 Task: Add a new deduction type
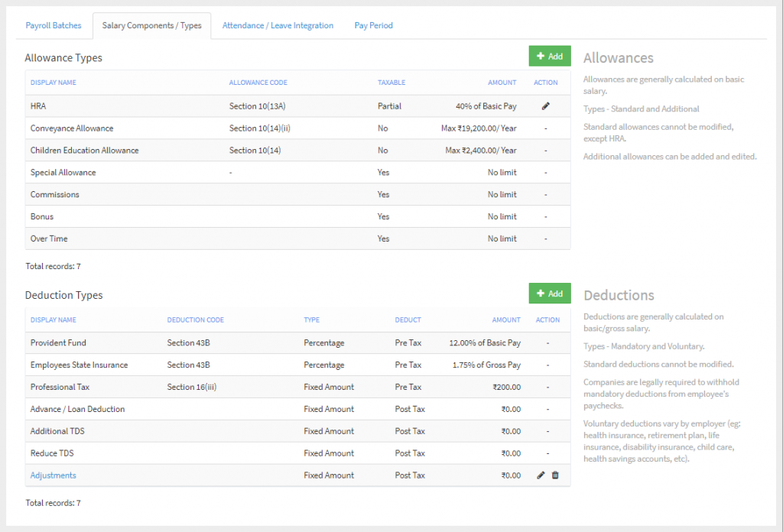pos(549,294)
